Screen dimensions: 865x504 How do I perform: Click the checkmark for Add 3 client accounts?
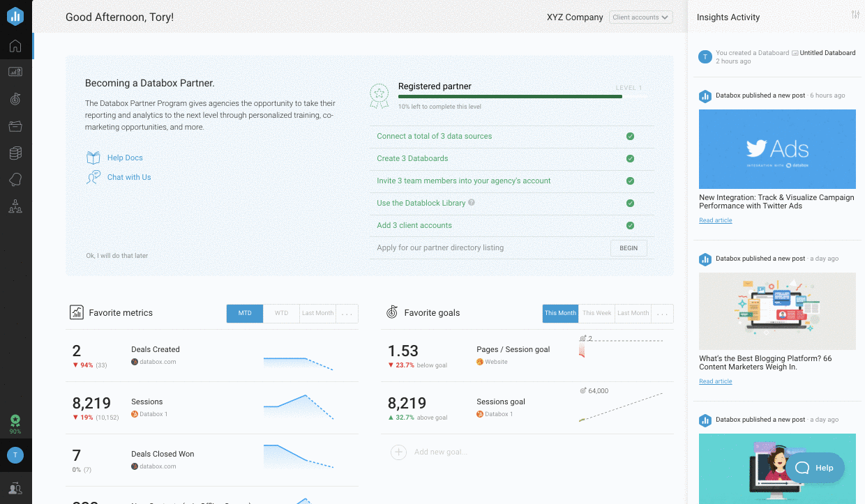click(x=630, y=226)
